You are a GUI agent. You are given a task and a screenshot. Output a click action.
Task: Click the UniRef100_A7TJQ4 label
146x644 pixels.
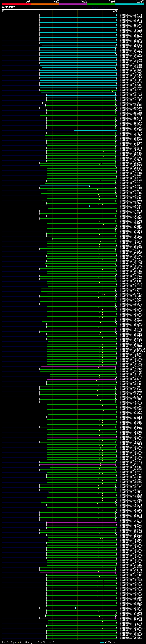pyautogui.click(x=131, y=620)
